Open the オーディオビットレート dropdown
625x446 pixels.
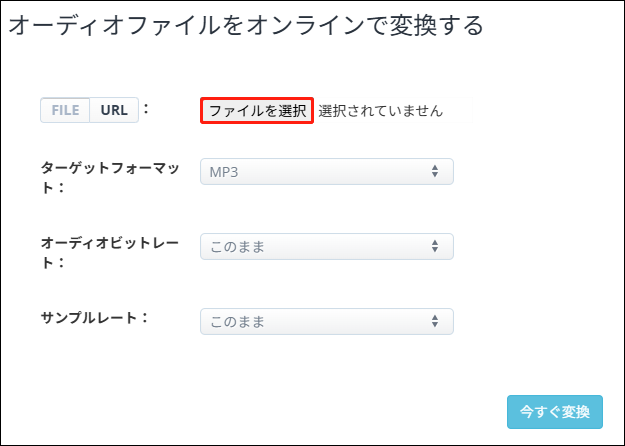coord(326,246)
